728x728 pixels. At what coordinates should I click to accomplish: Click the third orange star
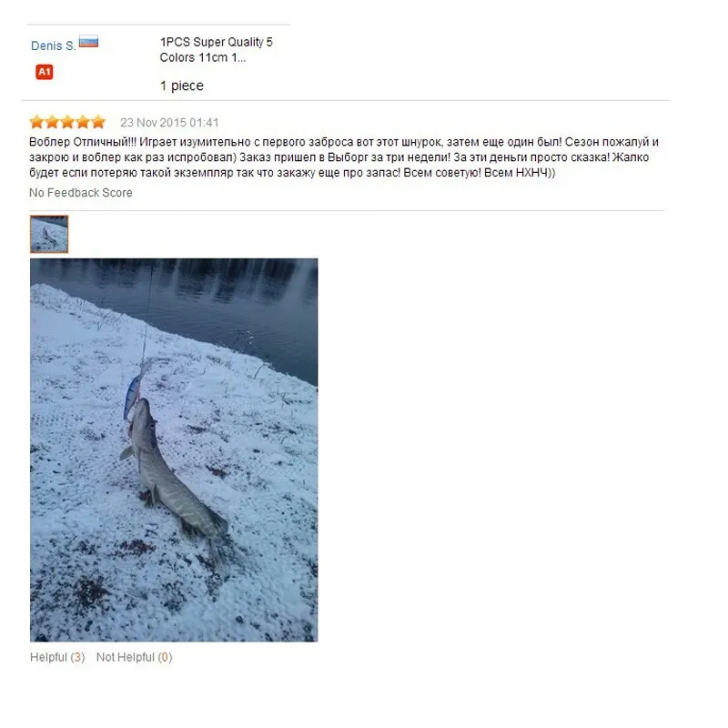67,122
